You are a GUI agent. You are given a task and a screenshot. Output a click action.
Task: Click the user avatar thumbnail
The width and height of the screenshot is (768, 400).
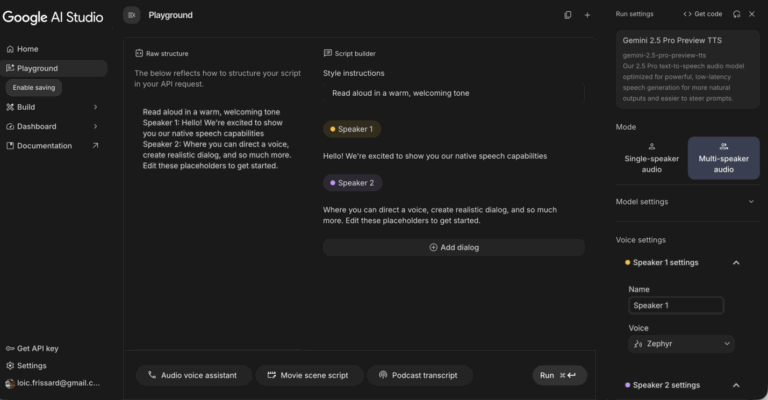click(x=10, y=383)
